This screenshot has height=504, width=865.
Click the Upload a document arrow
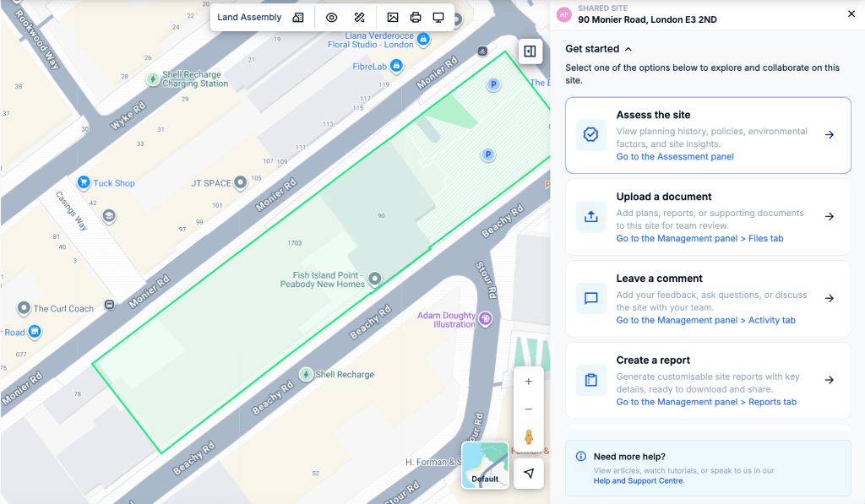tap(830, 217)
